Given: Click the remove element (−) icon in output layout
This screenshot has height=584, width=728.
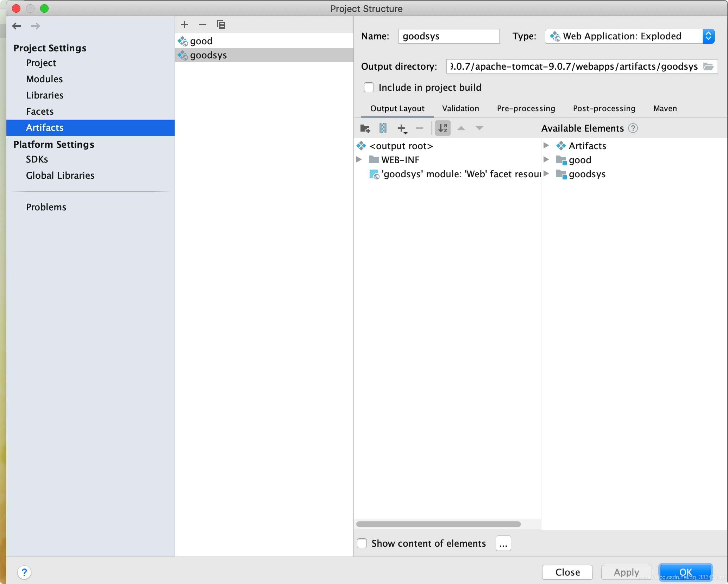Looking at the screenshot, I should (x=420, y=128).
